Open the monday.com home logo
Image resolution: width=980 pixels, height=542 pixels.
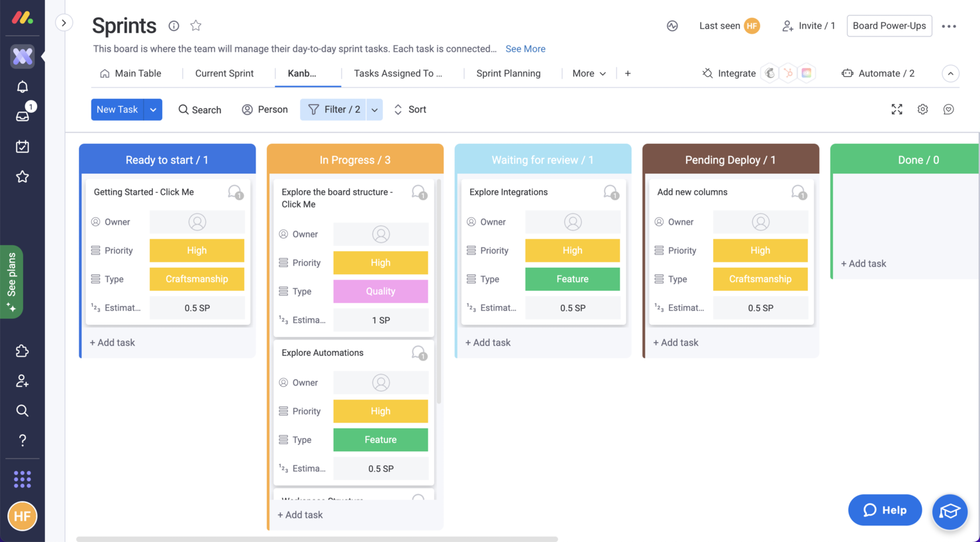pos(22,18)
